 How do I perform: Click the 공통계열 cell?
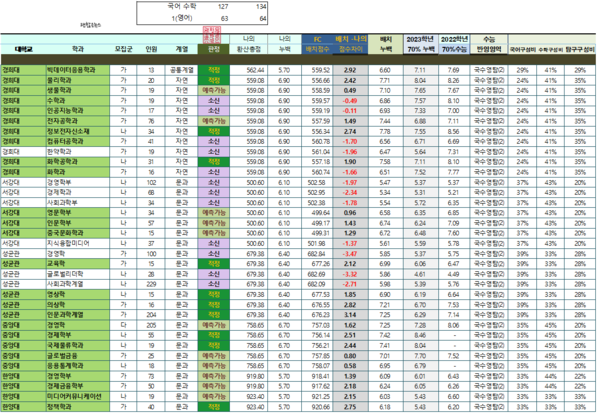point(182,70)
